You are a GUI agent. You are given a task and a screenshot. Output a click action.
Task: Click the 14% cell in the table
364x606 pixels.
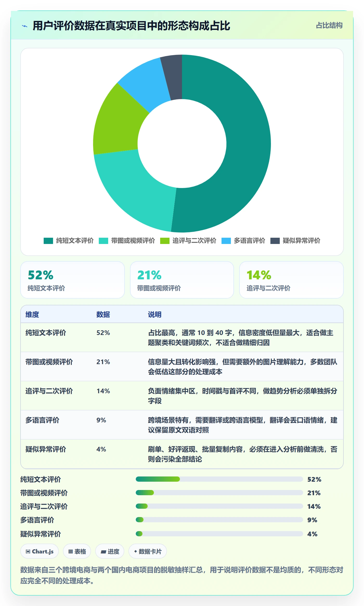(103, 391)
